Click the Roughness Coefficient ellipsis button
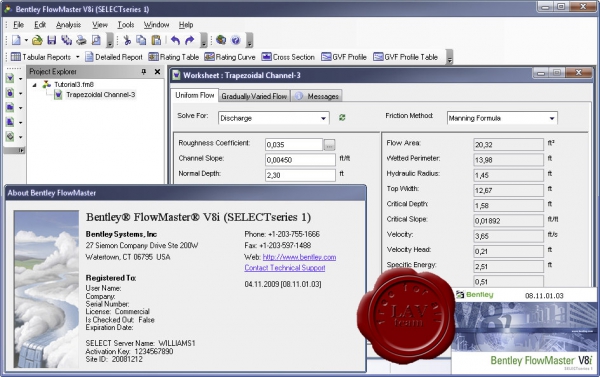Viewport: 600px width, 377px height. 329,145
